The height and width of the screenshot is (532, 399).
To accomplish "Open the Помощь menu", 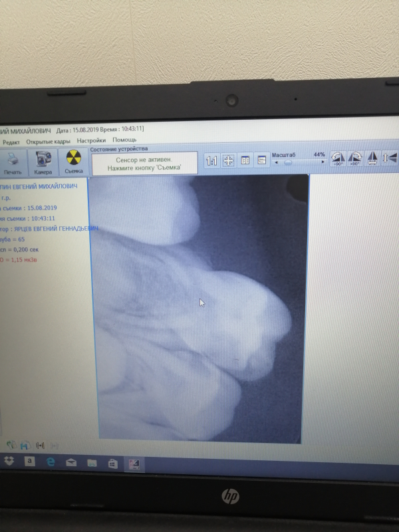I will [124, 140].
